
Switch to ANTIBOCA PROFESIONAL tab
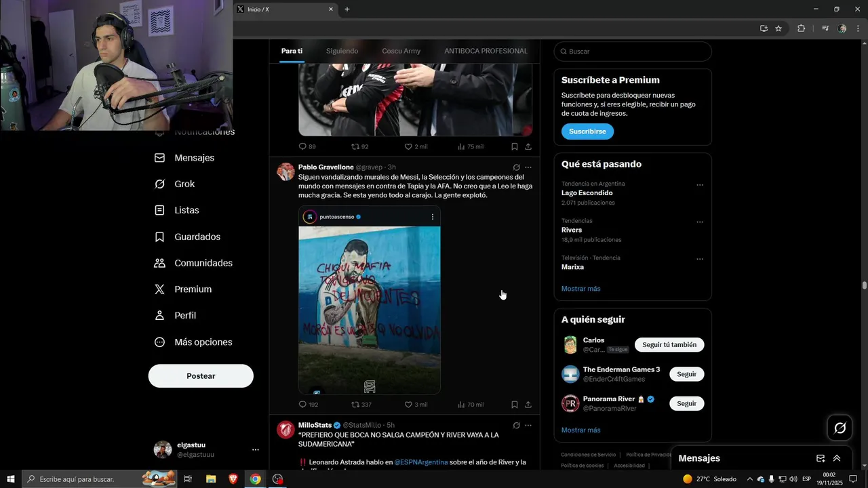[486, 51]
